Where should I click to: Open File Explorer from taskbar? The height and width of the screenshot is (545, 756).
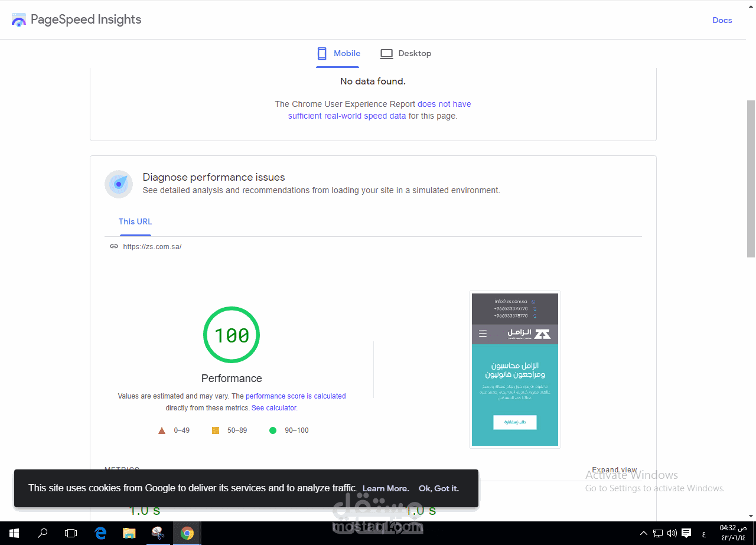pyautogui.click(x=129, y=533)
